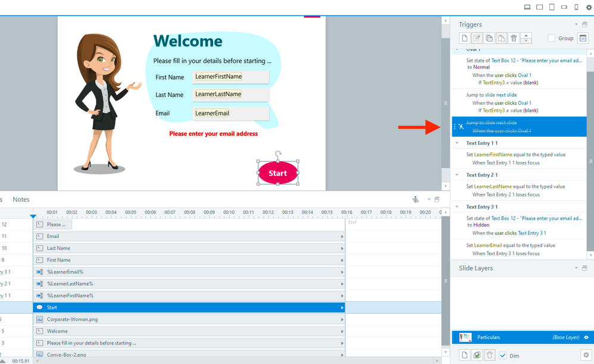594x364 pixels.
Task: Select red 'Please enter your email address' text
Action: coord(213,134)
